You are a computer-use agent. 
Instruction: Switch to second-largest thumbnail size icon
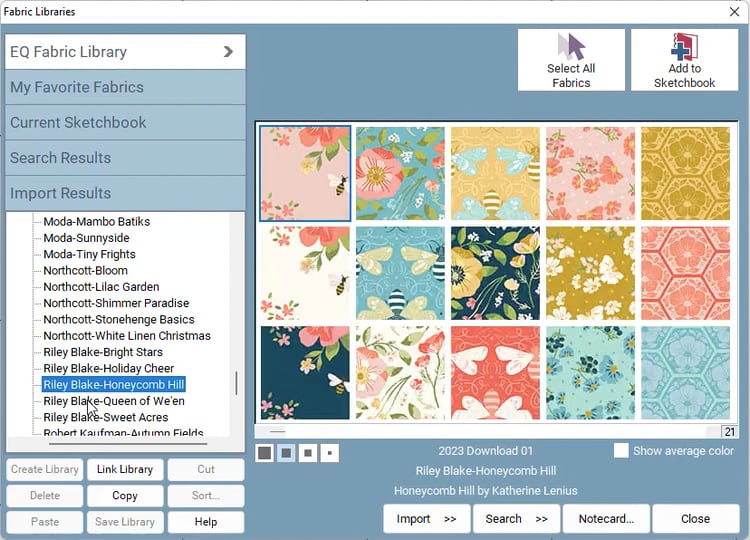click(286, 452)
